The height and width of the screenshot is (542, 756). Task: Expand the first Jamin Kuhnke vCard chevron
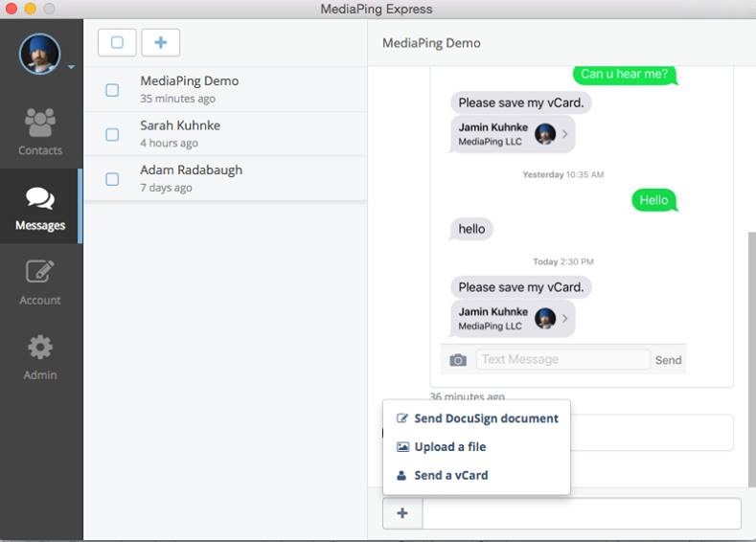pyautogui.click(x=564, y=134)
